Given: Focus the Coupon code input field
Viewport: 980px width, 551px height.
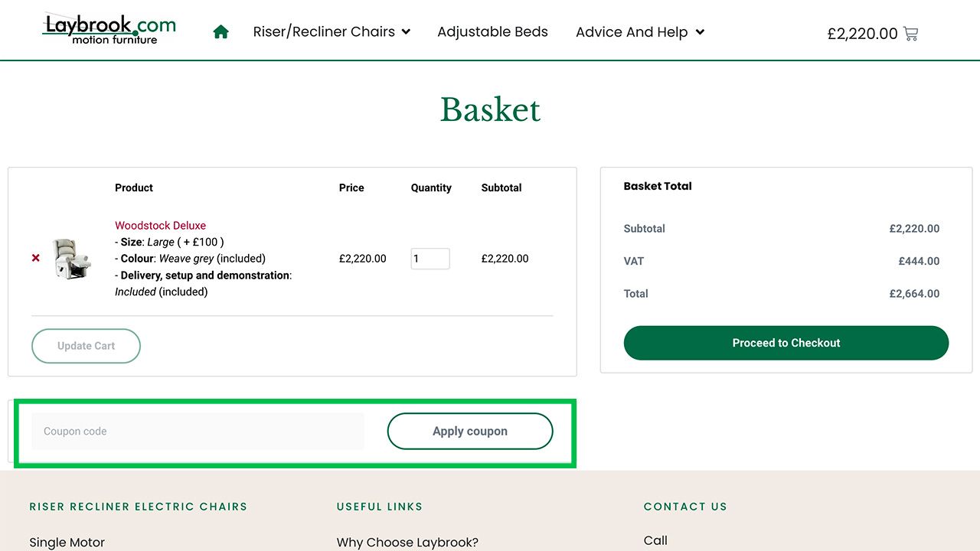Looking at the screenshot, I should point(198,432).
